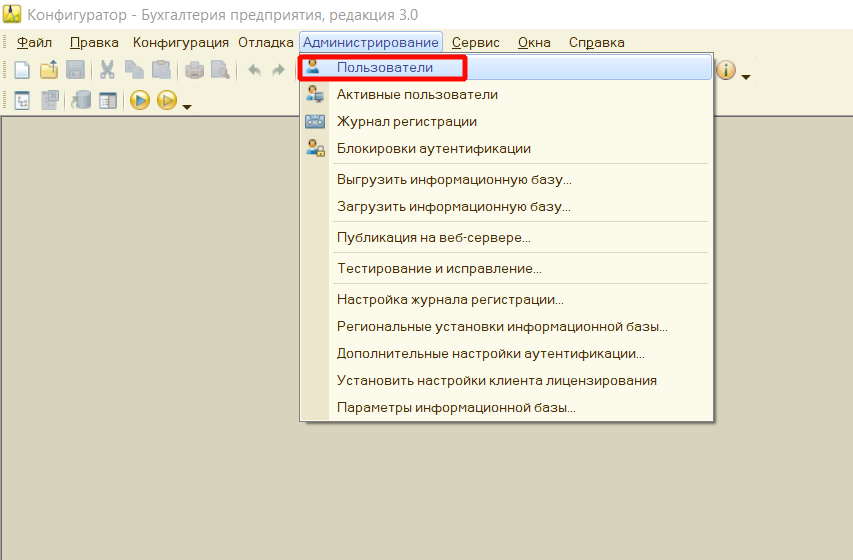Click the New document toolbar icon

(22, 70)
